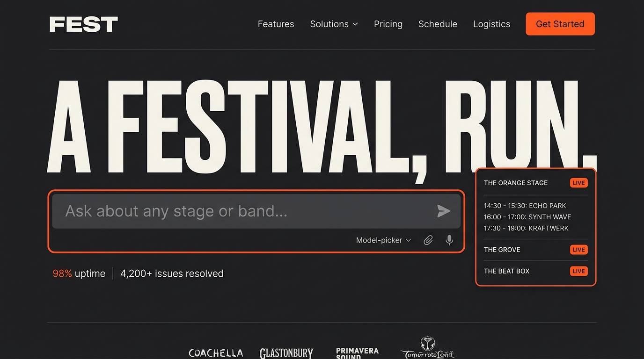Click LIVE badge beside The Grove
The image size is (644, 359).
point(578,250)
